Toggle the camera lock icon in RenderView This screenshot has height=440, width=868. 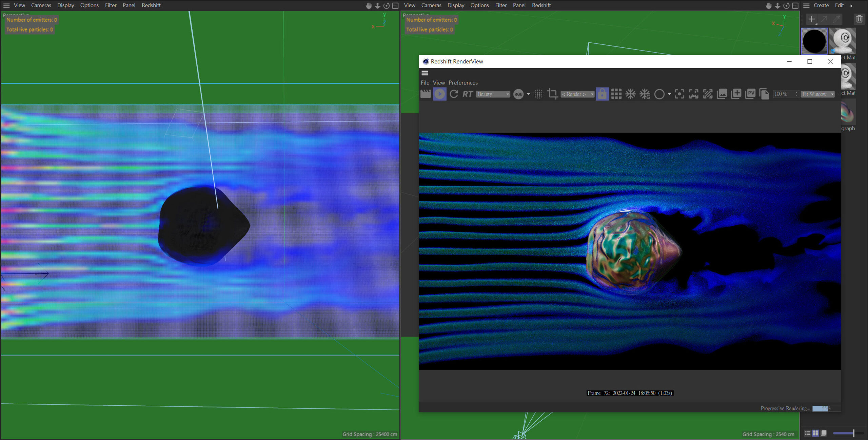tap(602, 94)
